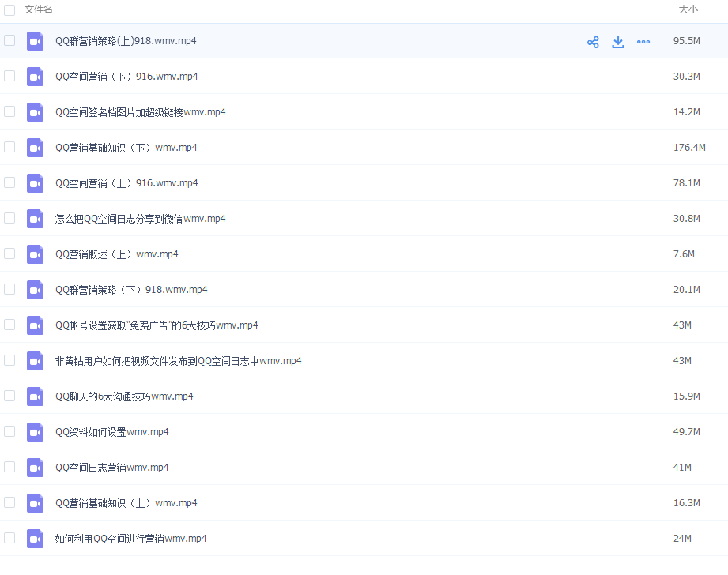This screenshot has height=575, width=728.
Task: Open more options (three dots) on first row
Action: [643, 42]
